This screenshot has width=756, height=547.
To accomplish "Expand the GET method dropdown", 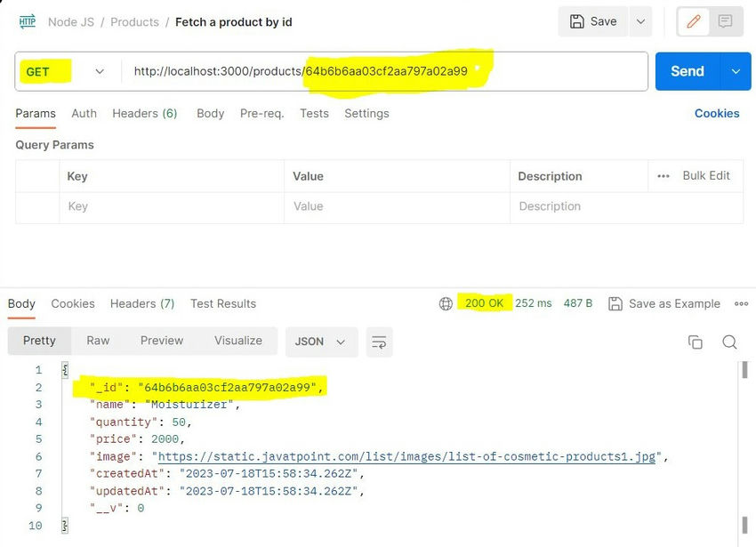I will [99, 71].
